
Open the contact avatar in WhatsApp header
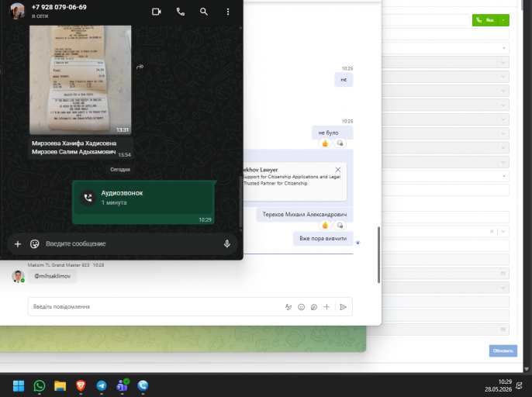(x=17, y=11)
